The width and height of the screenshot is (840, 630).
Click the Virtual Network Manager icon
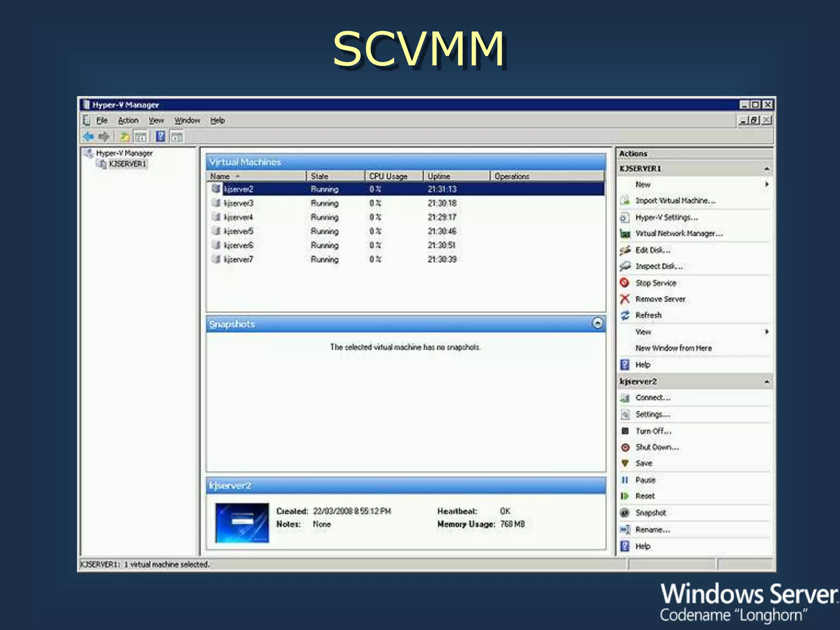coord(625,233)
